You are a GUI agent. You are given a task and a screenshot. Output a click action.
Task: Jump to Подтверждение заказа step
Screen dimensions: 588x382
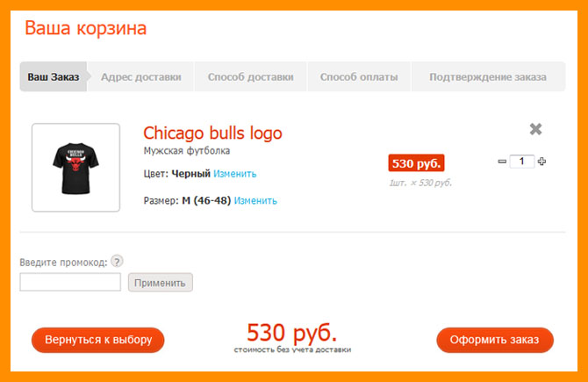coord(488,77)
